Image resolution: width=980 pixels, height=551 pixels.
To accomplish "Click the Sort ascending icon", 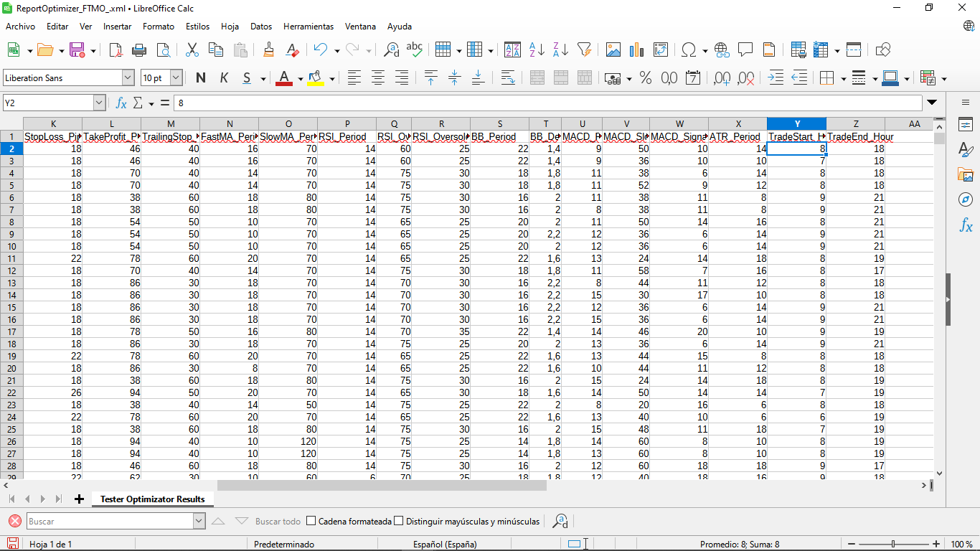I will (x=537, y=50).
